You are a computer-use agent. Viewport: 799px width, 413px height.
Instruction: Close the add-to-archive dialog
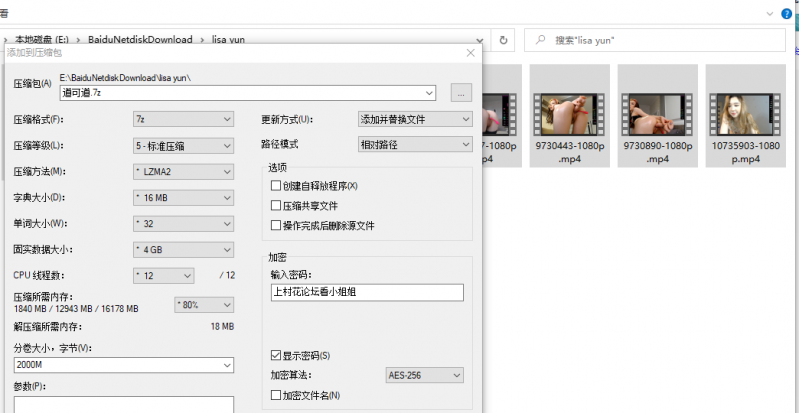click(470, 53)
